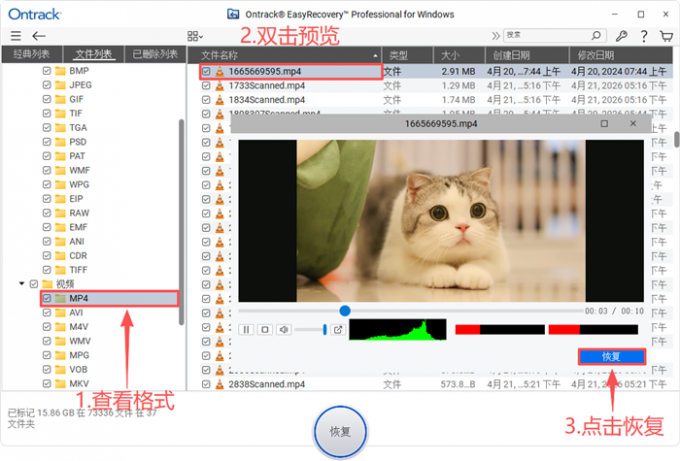Toggle checkbox for 1733Scanned.mp4 file
This screenshot has width=680, height=461.
206,86
